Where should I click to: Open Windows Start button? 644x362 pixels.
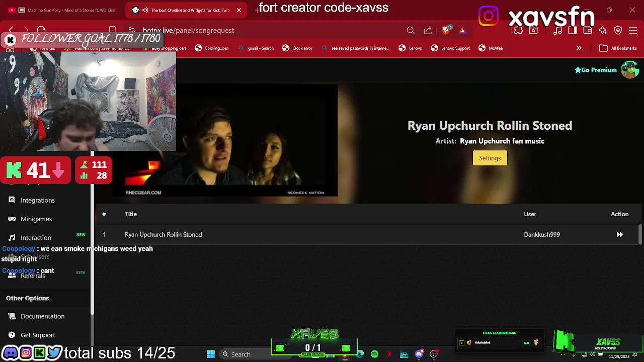coord(211,354)
